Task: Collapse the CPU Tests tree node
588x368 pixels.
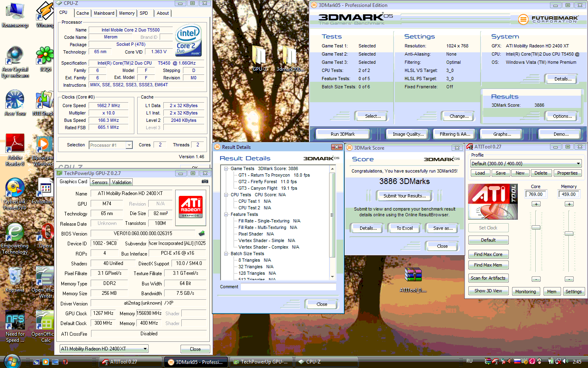Action: coord(226,195)
